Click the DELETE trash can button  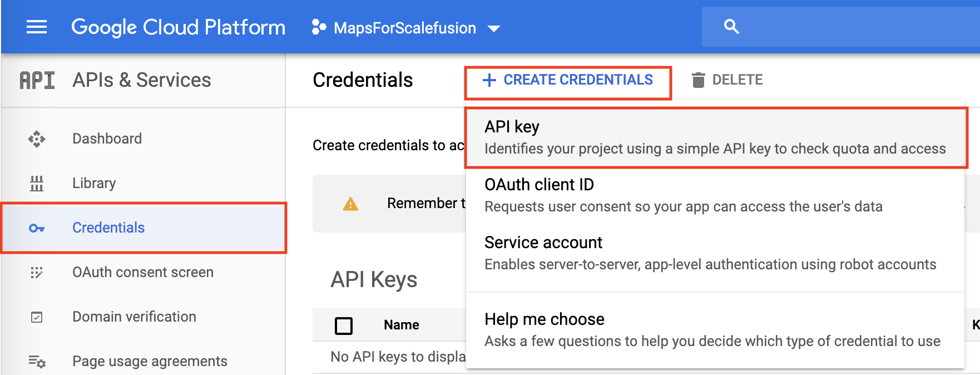pyautogui.click(x=727, y=80)
